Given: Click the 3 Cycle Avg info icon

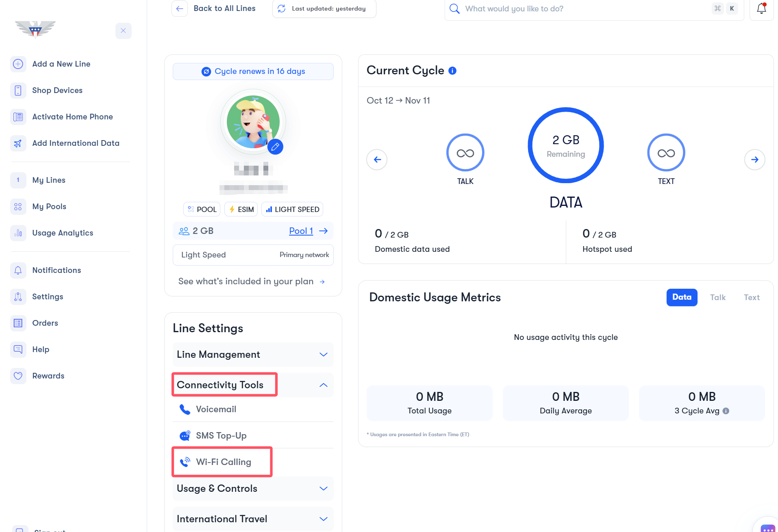Looking at the screenshot, I should [726, 411].
